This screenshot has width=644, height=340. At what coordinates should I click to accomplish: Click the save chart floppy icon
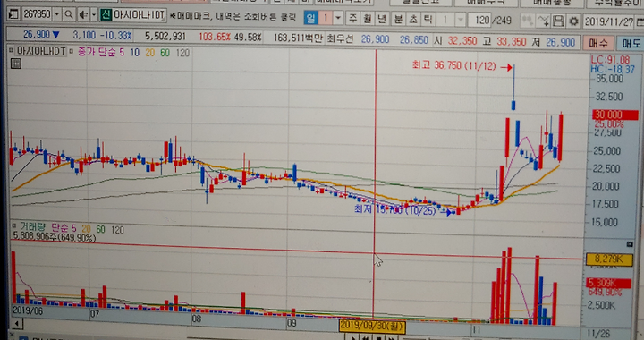[558, 21]
